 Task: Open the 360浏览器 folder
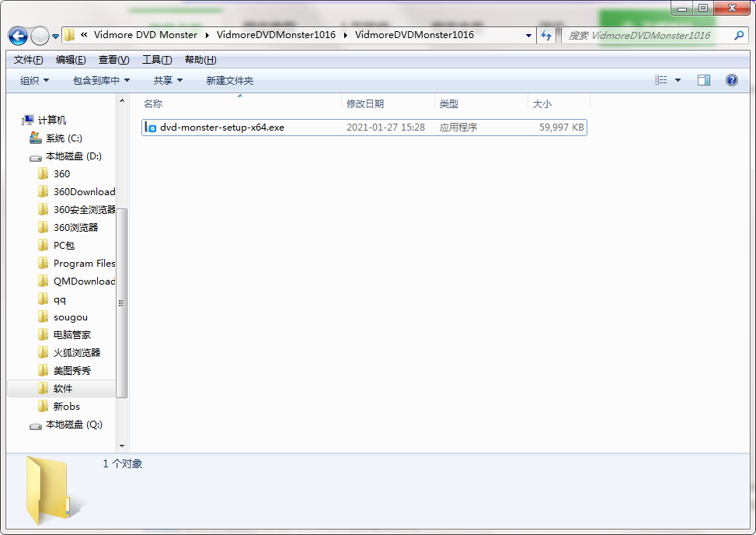pos(75,227)
